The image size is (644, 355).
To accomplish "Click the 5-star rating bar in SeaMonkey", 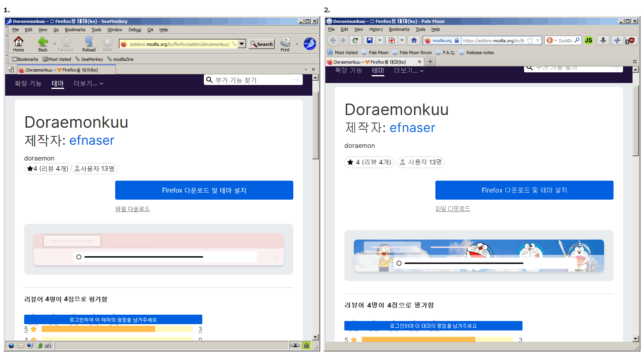I will tap(117, 329).
